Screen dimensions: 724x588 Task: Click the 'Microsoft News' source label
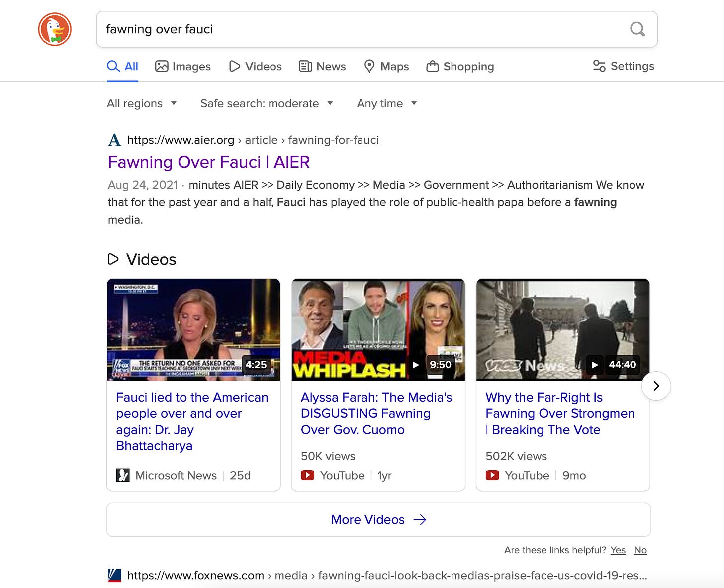tap(176, 476)
